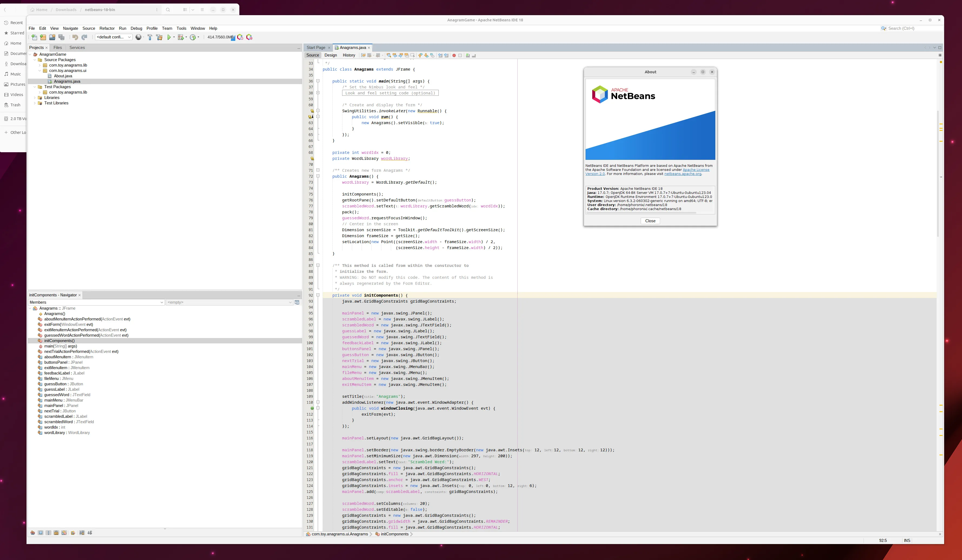The image size is (962, 560).
Task: Click the Profile Project clock icon
Action: pyautogui.click(x=193, y=37)
